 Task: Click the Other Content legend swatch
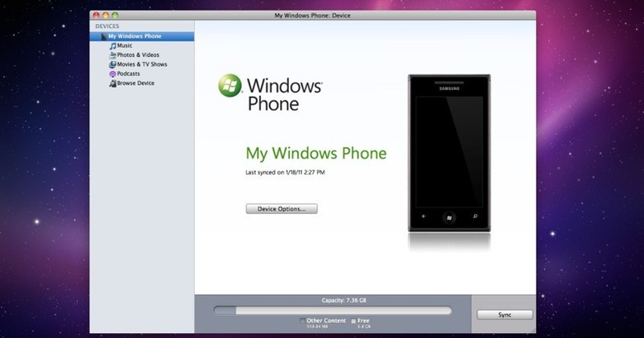(303, 321)
